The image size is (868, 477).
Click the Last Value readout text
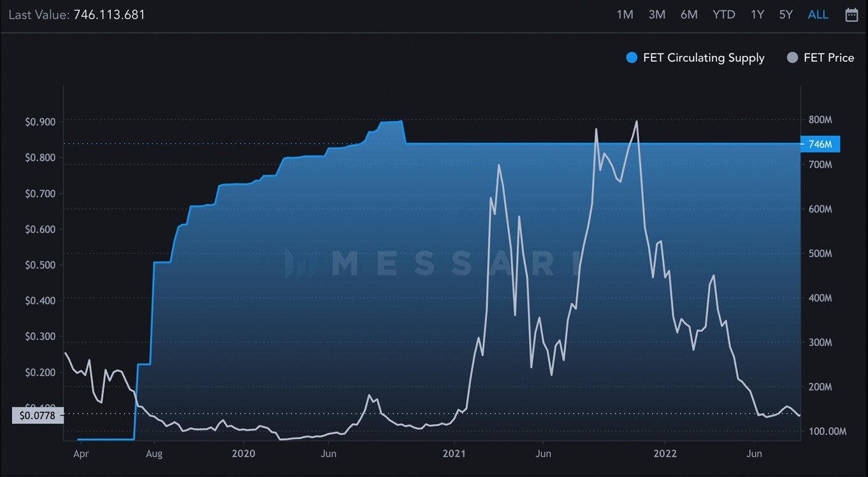point(76,14)
